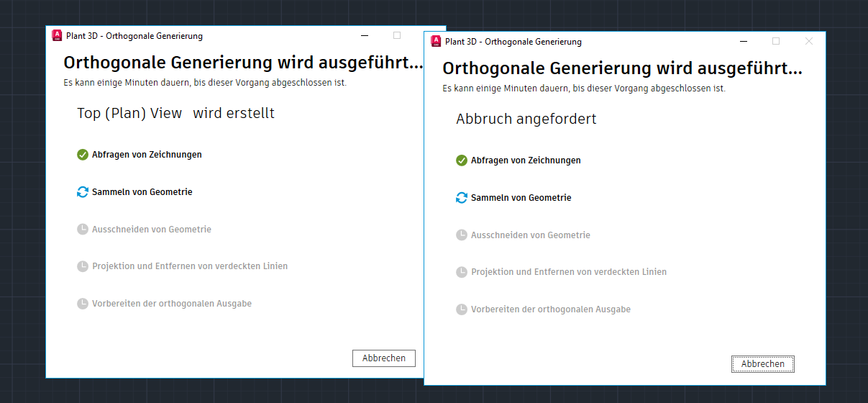Click the "Sammeln von Geometrie" label in the "Abbruch angefordert" dialog
Screen dimensions: 868x403
click(521, 198)
